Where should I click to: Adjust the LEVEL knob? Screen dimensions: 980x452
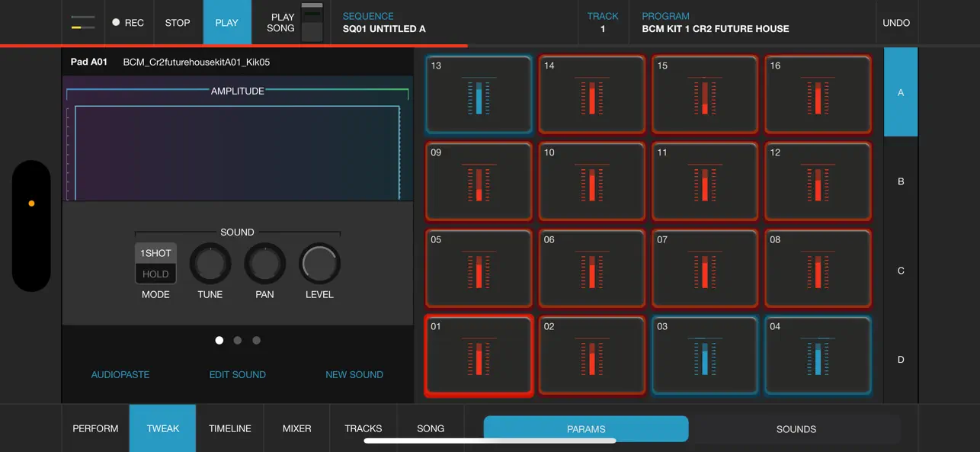pos(319,264)
